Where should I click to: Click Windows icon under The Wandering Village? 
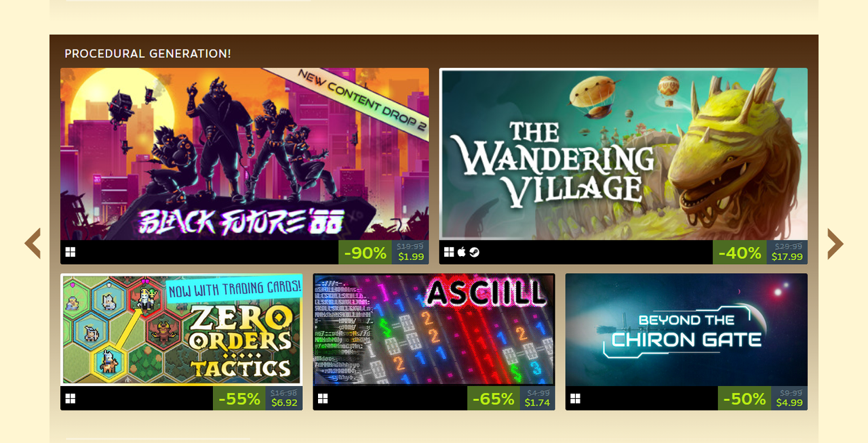click(x=449, y=252)
